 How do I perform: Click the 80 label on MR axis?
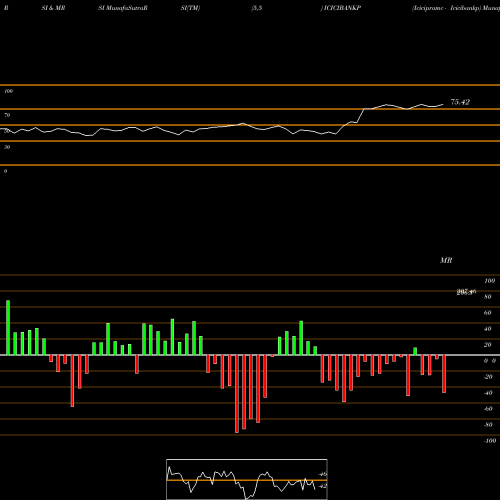pos(488,297)
